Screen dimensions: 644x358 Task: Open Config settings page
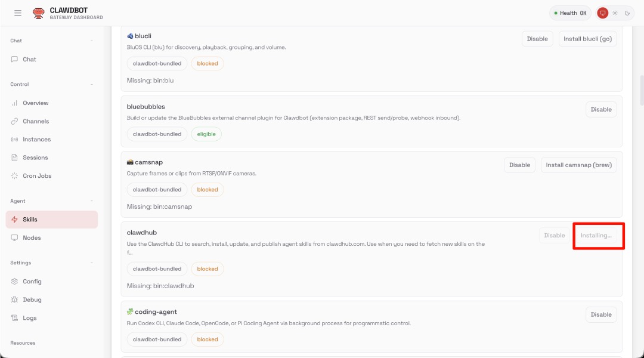(32, 282)
